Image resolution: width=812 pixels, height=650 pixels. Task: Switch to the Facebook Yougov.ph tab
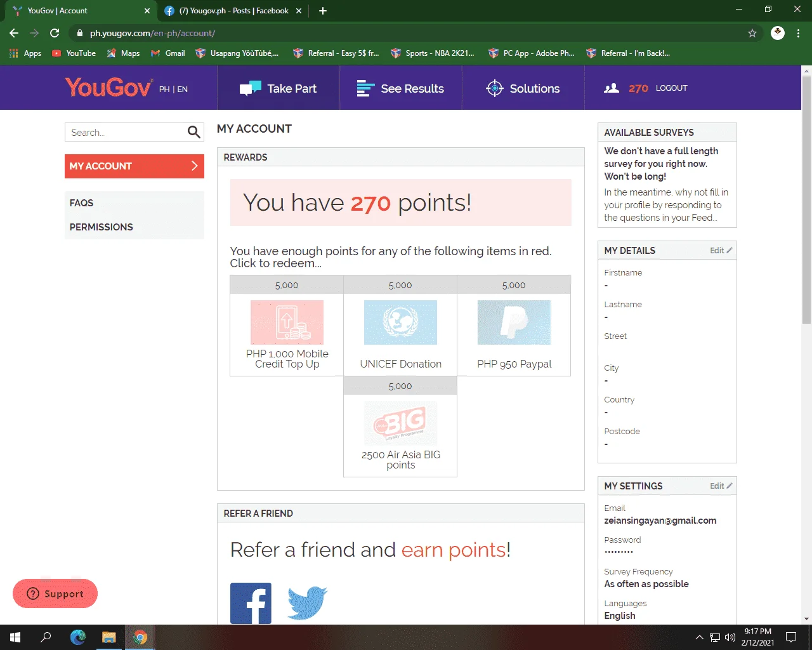click(233, 11)
